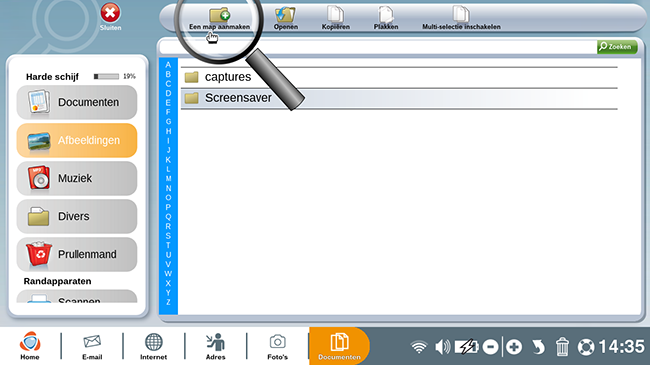This screenshot has width=650, height=365.
Task: Jump to letter S in alphabet index
Action: click(x=168, y=236)
